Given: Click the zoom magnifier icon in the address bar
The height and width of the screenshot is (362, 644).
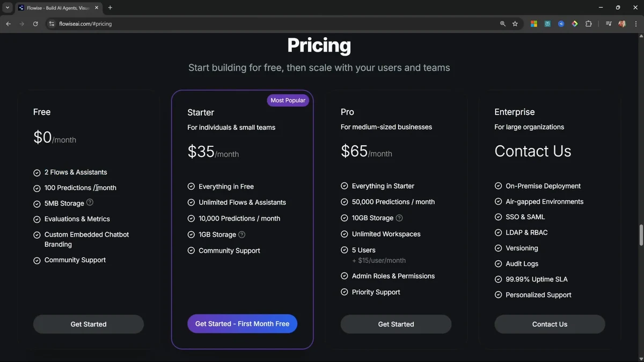Looking at the screenshot, I should [x=502, y=24].
